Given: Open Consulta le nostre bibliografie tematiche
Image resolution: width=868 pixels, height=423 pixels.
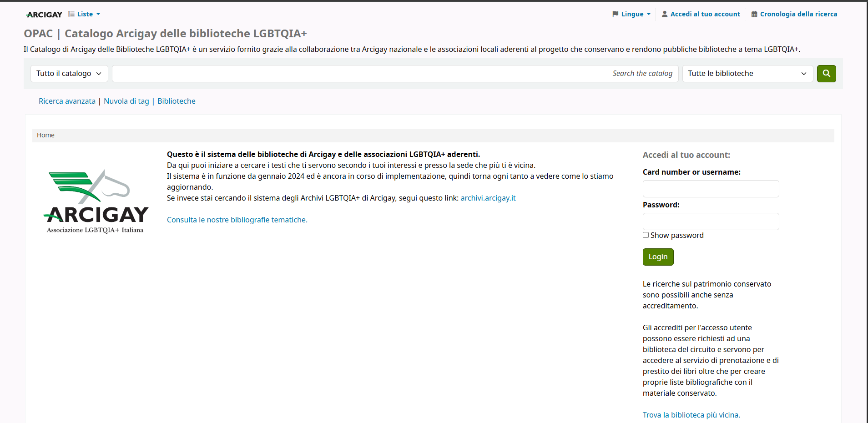Looking at the screenshot, I should (x=237, y=220).
